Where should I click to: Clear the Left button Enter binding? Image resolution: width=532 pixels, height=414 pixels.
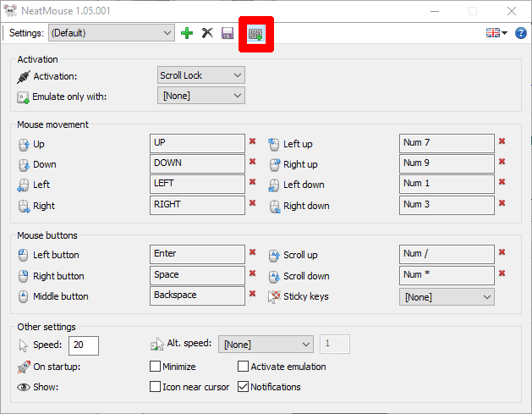[252, 252]
